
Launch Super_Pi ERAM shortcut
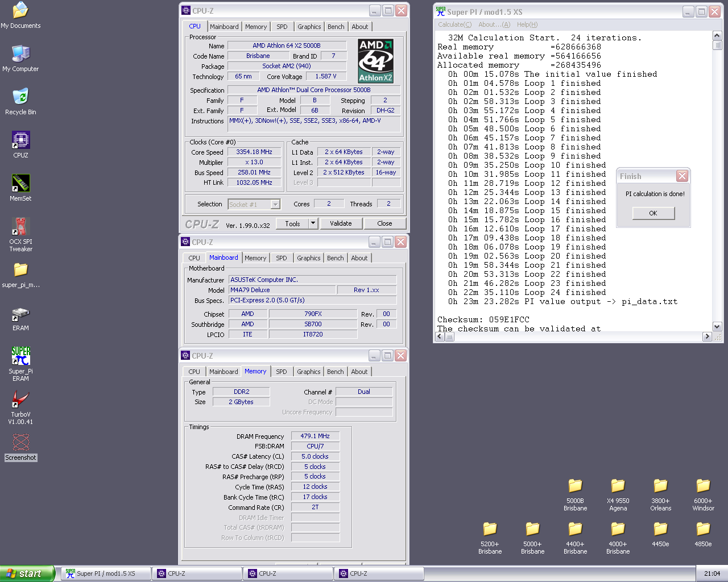tap(20, 364)
